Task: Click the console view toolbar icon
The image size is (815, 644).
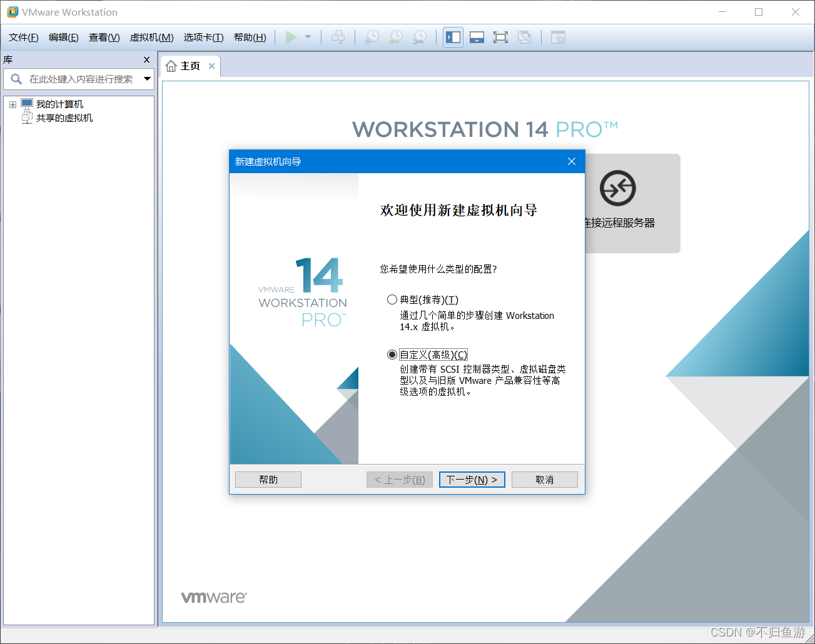Action: pos(558,38)
